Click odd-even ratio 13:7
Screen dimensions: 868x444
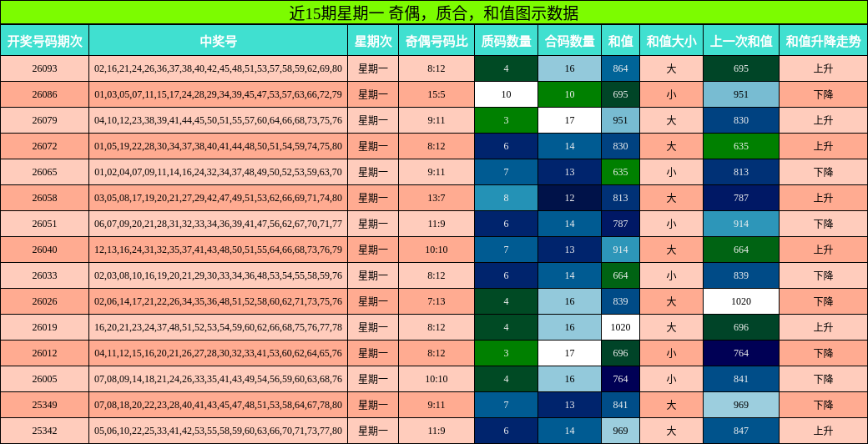(437, 198)
